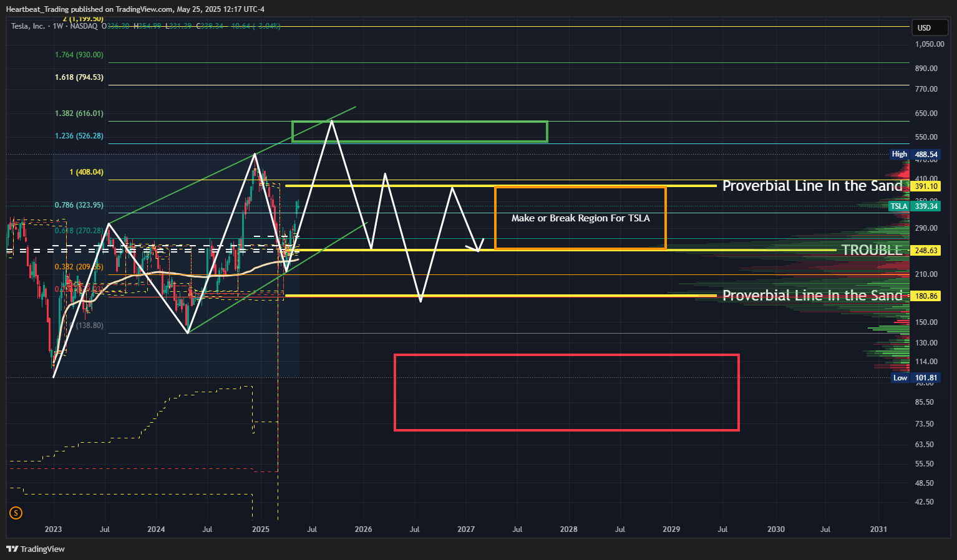Click 42.50 on the price scale

point(925,502)
